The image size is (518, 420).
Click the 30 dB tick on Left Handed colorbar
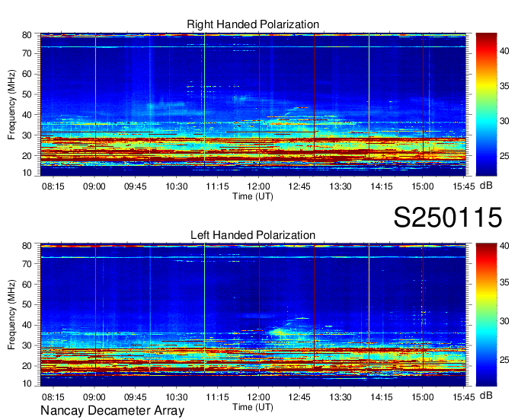point(504,321)
